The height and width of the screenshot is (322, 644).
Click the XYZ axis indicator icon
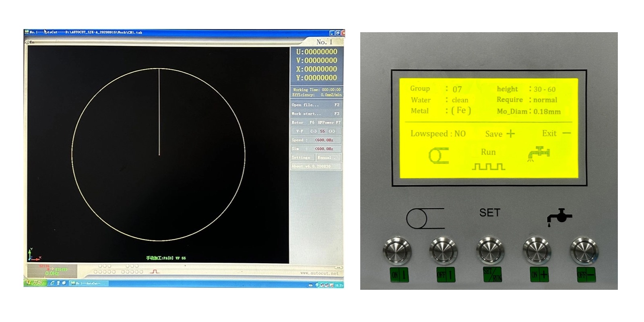pyautogui.click(x=33, y=255)
